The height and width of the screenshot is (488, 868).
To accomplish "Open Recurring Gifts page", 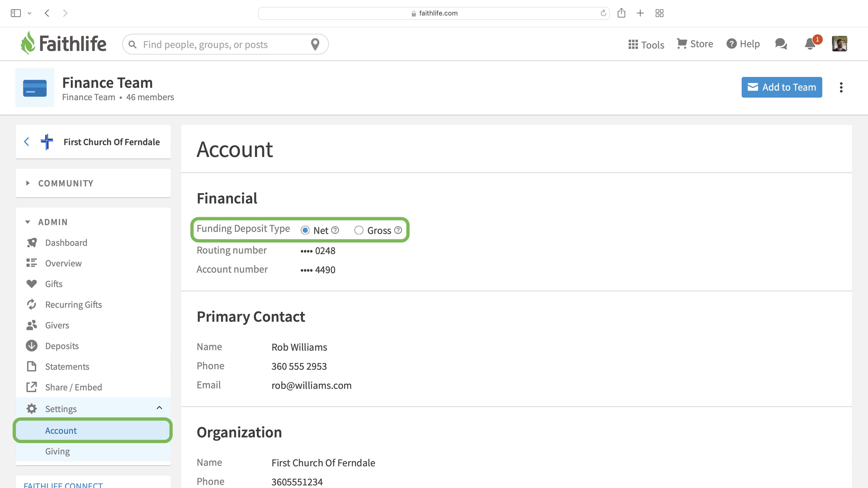I will click(x=73, y=305).
